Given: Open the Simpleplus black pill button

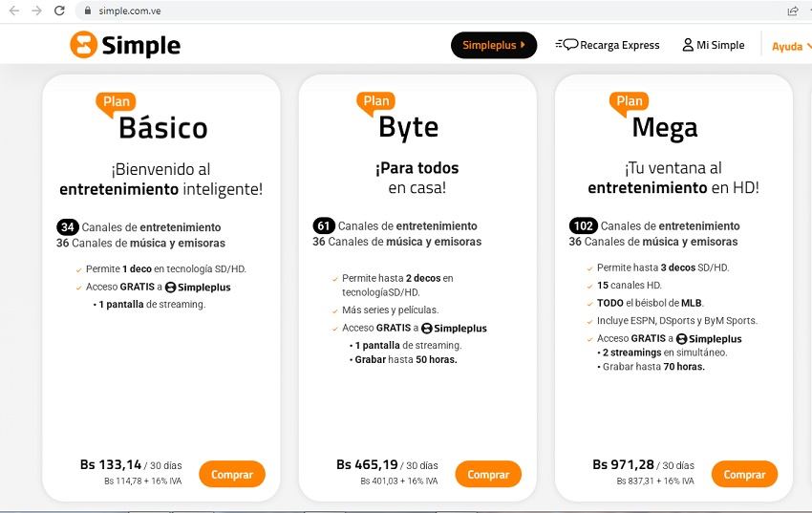Looking at the screenshot, I should [494, 45].
